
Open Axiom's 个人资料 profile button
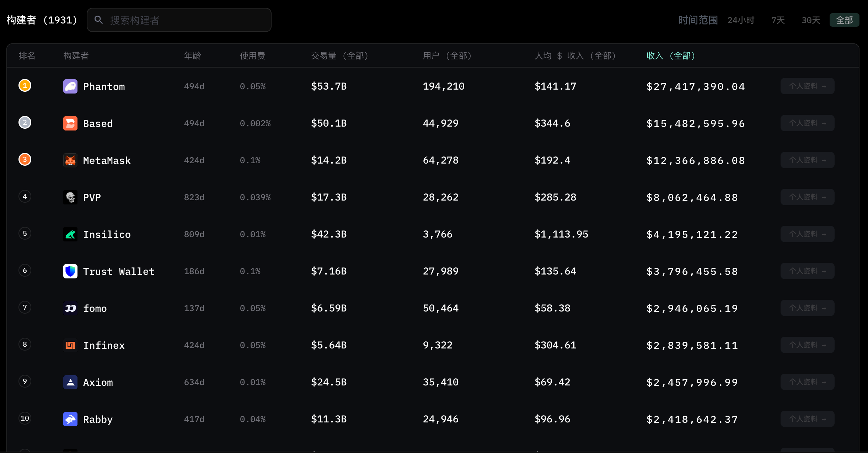pyautogui.click(x=807, y=382)
